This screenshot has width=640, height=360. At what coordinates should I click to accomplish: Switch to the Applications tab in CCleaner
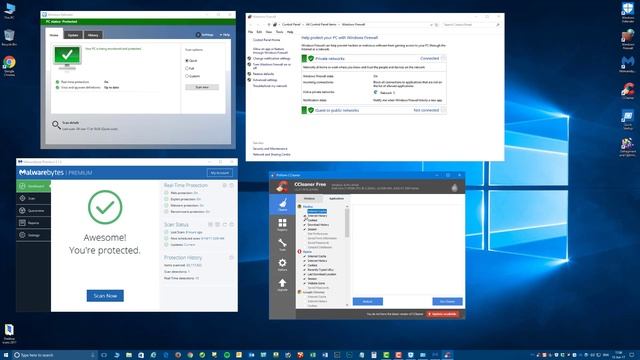pyautogui.click(x=336, y=198)
